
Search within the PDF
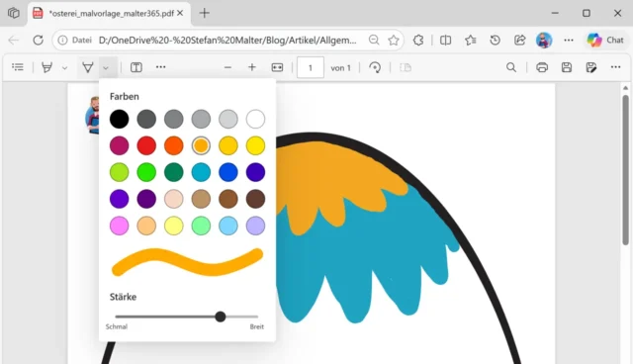[511, 67]
